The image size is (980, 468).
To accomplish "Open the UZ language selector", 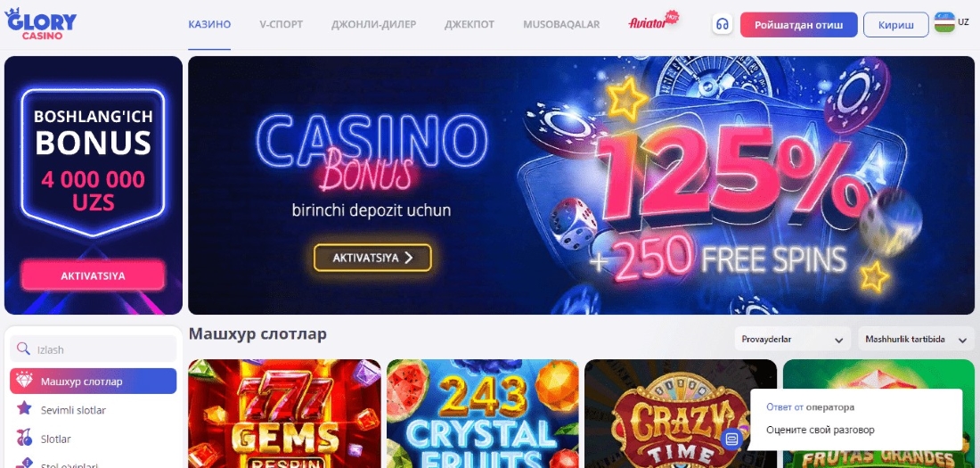I will [x=963, y=22].
